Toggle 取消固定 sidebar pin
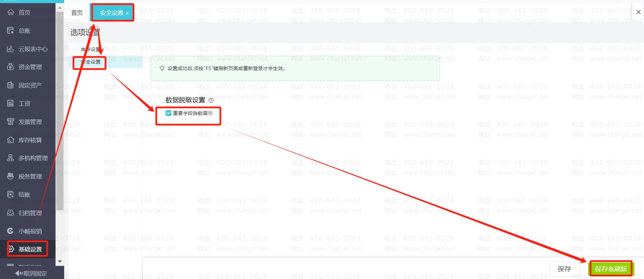The width and height of the screenshot is (644, 279). (31, 273)
